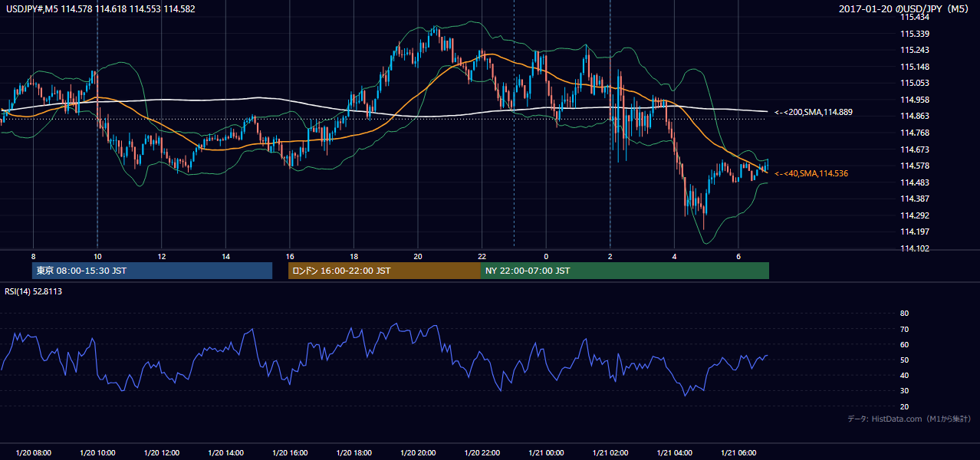Click price axis label 114.292

coord(915,215)
